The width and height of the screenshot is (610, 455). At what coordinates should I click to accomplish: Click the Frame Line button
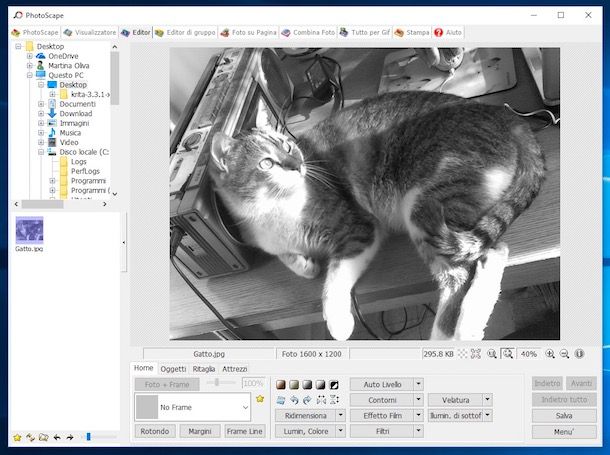245,431
